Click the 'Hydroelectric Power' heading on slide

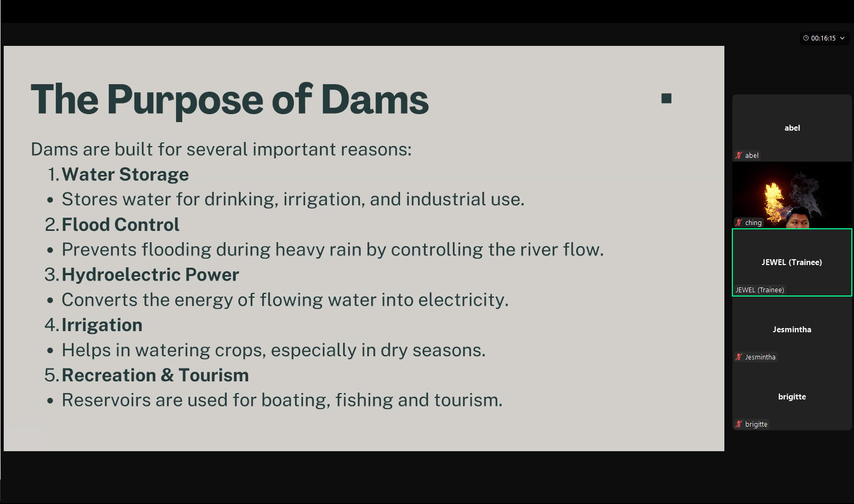(x=150, y=275)
